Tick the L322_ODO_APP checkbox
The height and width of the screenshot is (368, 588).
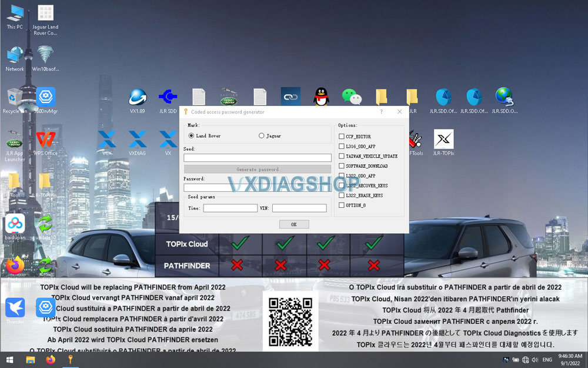point(341,175)
